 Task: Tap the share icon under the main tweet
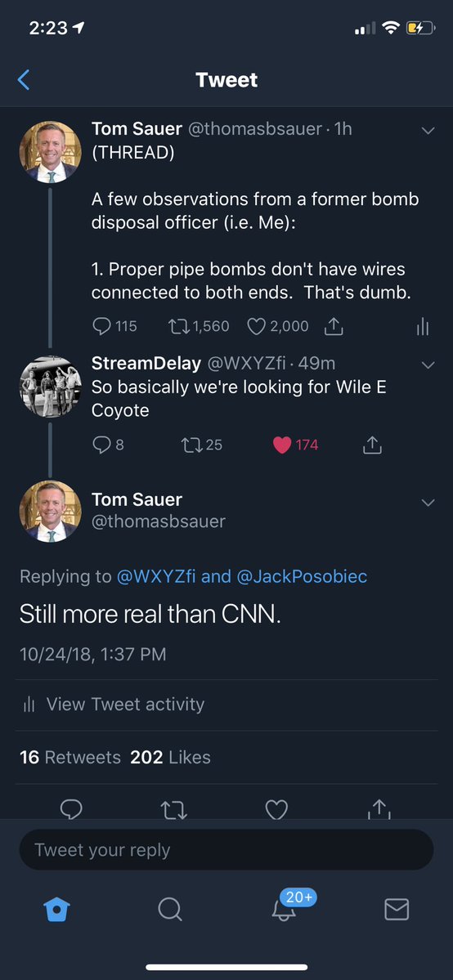(379, 809)
